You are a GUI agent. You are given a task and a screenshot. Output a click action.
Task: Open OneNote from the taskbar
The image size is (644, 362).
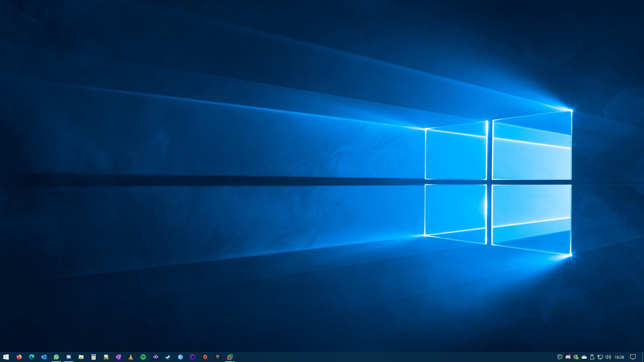pos(118,357)
